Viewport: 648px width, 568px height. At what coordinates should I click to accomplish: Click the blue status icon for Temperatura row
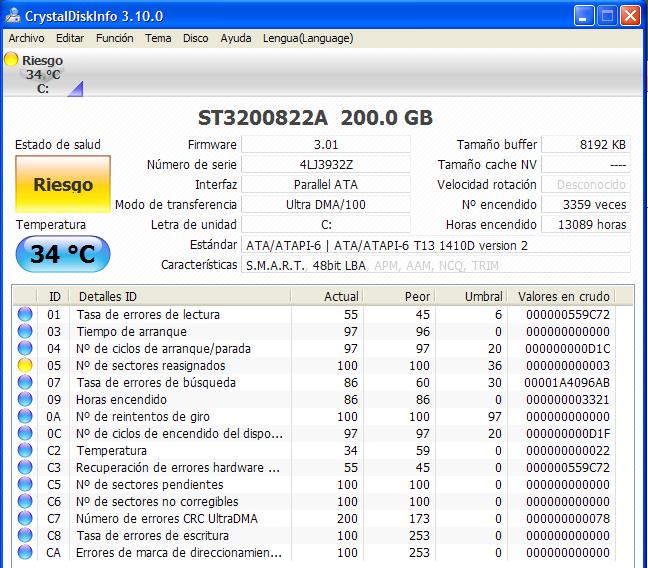point(25,451)
